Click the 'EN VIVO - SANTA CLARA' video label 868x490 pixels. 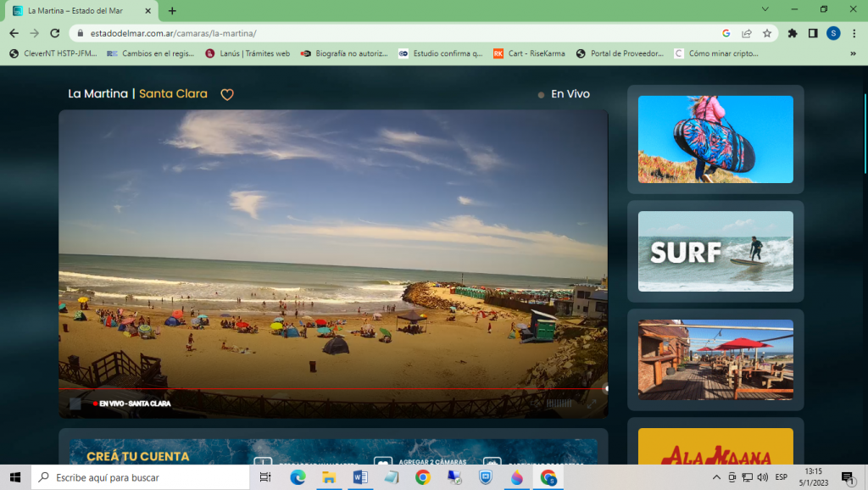click(135, 404)
